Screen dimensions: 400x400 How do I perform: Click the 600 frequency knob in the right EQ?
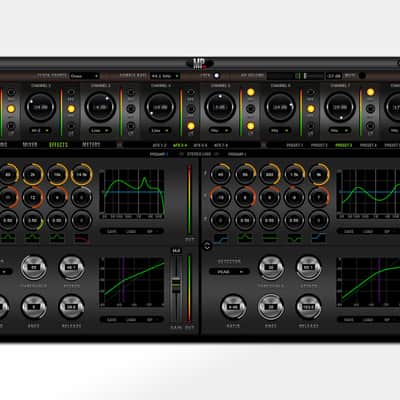pyautogui.click(x=270, y=174)
